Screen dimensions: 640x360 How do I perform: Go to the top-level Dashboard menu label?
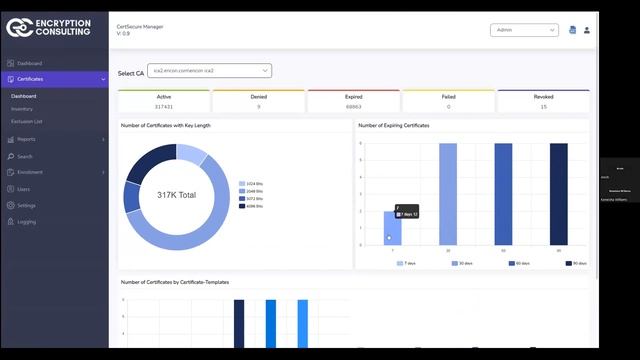coord(29,63)
